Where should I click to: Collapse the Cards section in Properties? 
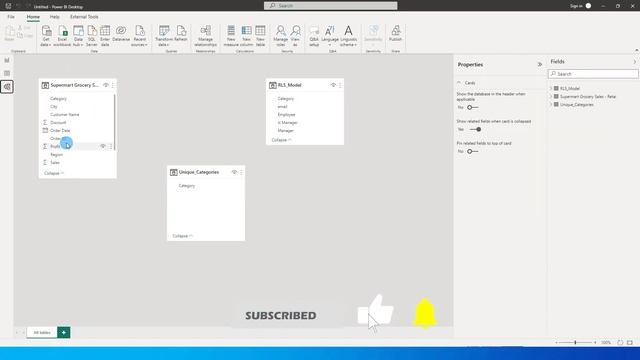[459, 83]
